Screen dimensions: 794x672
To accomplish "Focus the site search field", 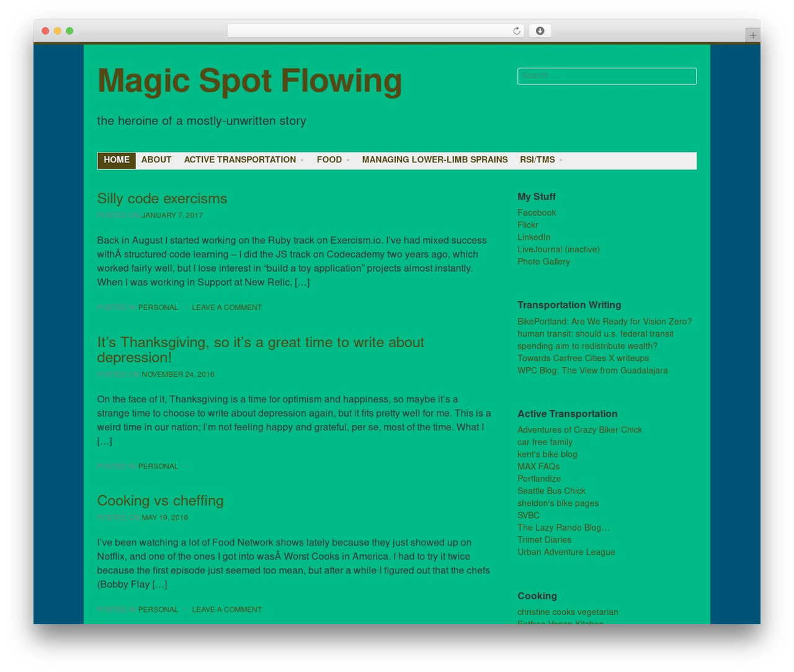I will click(607, 76).
